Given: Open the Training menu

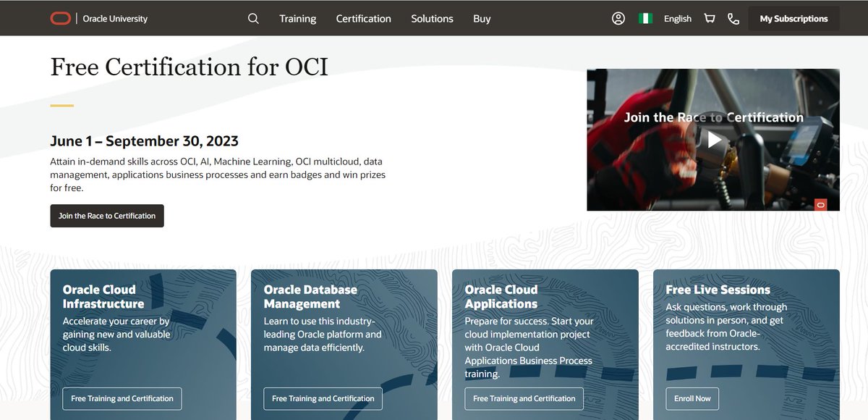Looking at the screenshot, I should [298, 18].
